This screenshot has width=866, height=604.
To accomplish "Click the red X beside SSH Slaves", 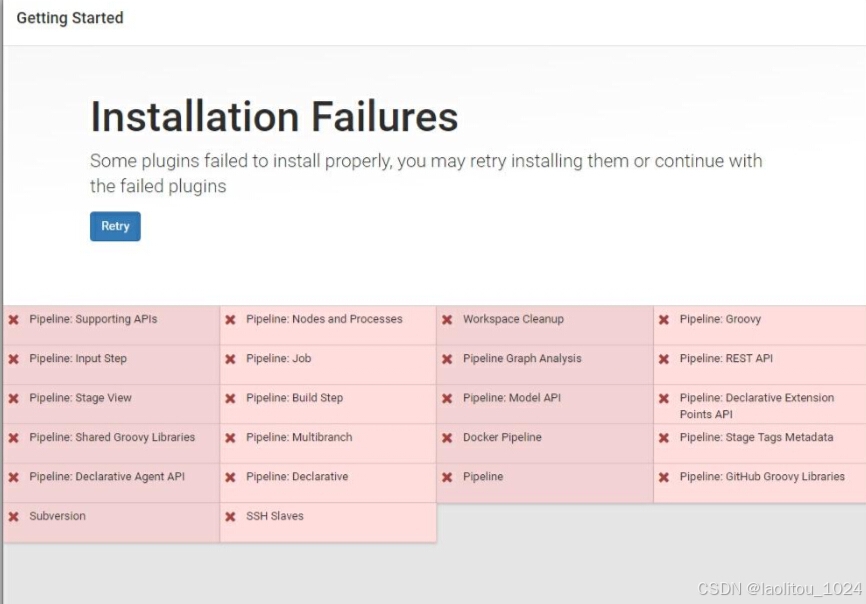I will pyautogui.click(x=230, y=517).
